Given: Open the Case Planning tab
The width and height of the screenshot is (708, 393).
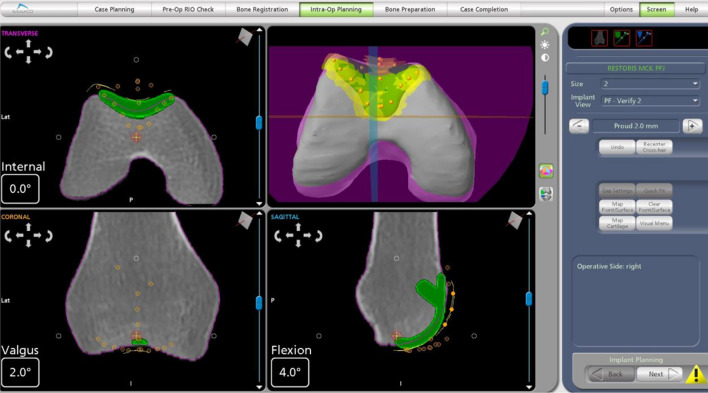Looking at the screenshot, I should point(114,9).
